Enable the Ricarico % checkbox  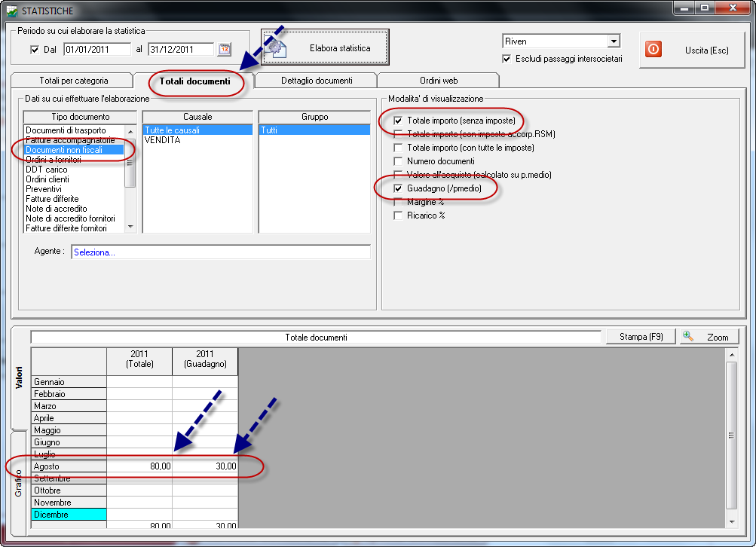(398, 215)
